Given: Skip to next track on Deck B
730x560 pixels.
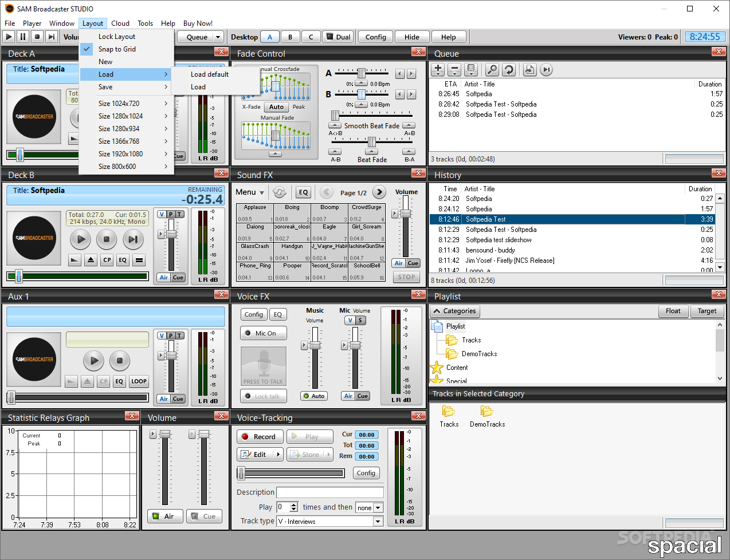Looking at the screenshot, I should tap(133, 239).
